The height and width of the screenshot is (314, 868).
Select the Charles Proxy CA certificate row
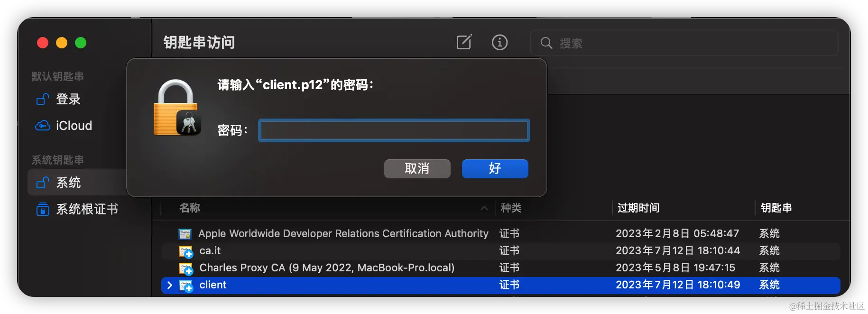(x=500, y=268)
